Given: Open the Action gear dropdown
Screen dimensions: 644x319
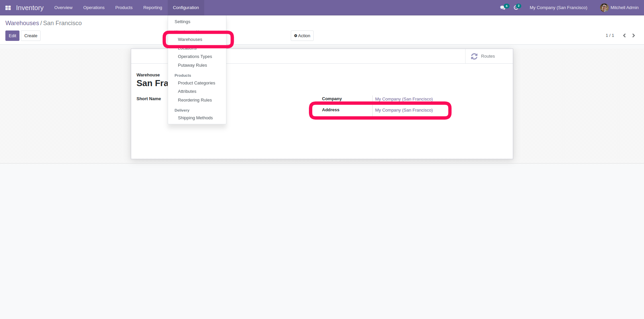Looking at the screenshot, I should tap(302, 36).
